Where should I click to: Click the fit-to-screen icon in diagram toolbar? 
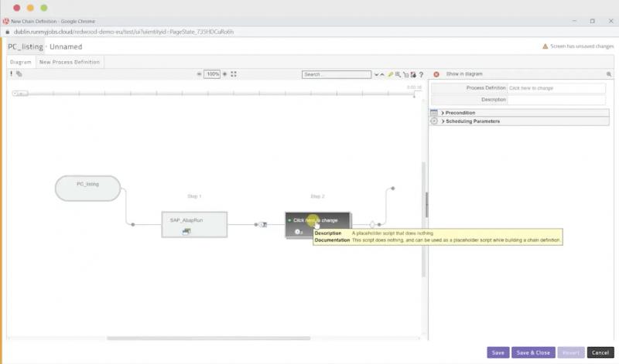coord(234,74)
